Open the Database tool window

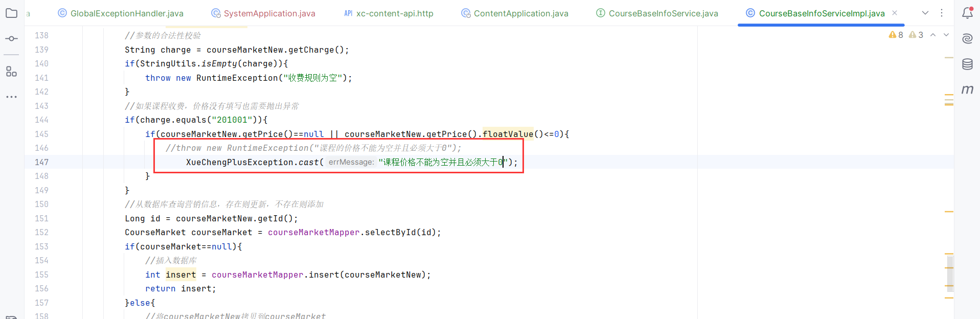pyautogui.click(x=967, y=64)
